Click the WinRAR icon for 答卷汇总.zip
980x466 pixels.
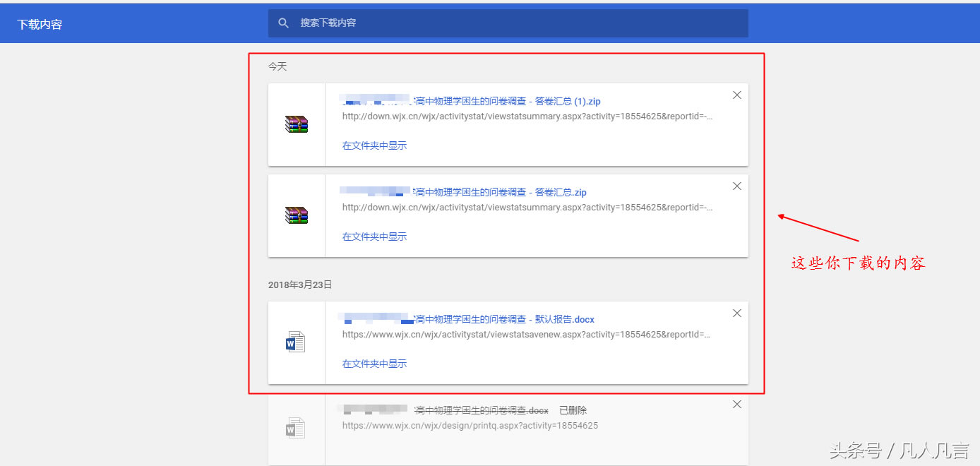point(297,216)
